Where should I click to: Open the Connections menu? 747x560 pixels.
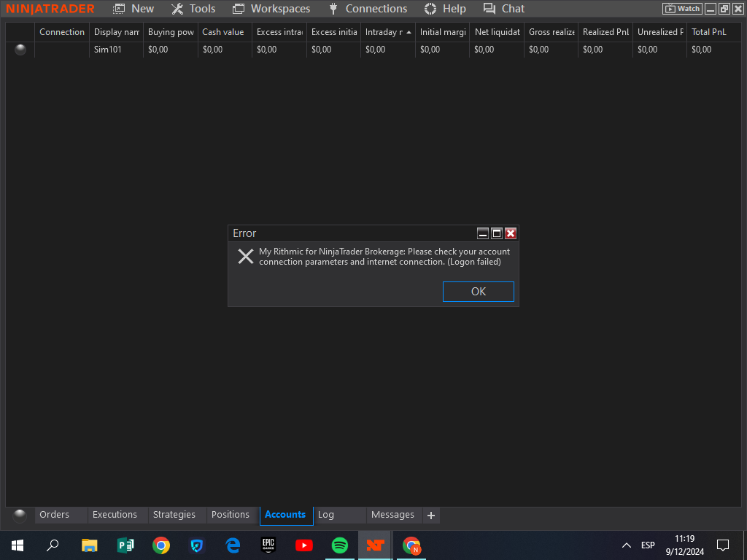pyautogui.click(x=368, y=9)
